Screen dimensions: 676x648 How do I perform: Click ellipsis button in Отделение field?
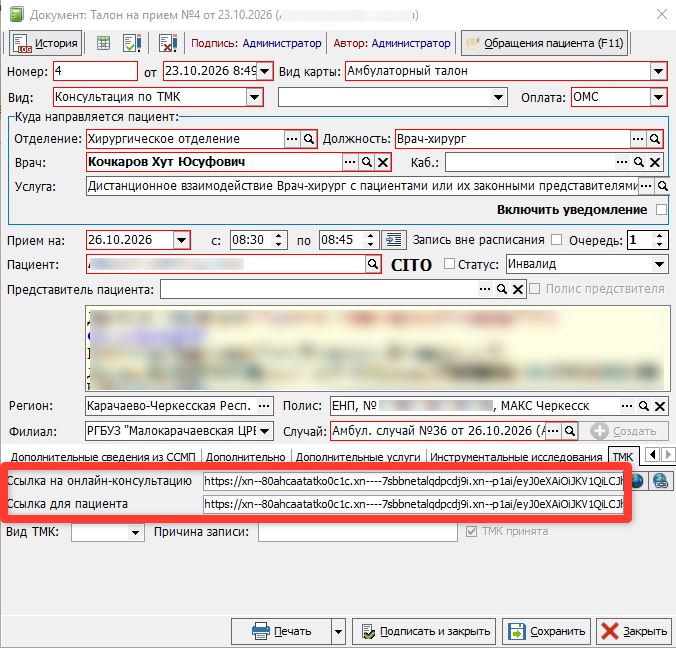pyautogui.click(x=292, y=139)
